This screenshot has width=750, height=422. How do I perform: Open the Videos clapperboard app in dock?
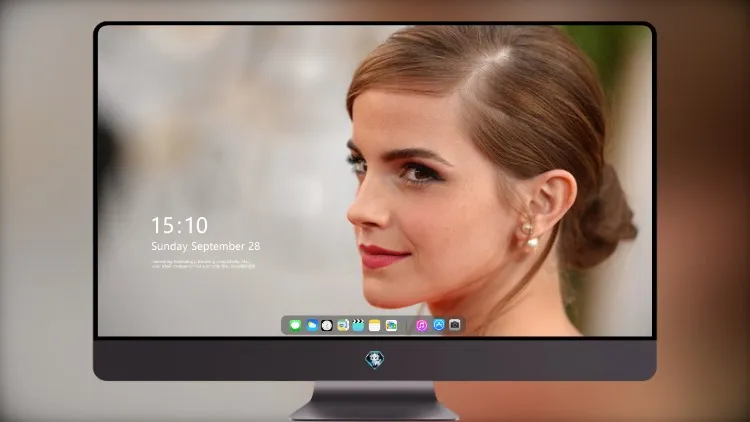point(358,325)
